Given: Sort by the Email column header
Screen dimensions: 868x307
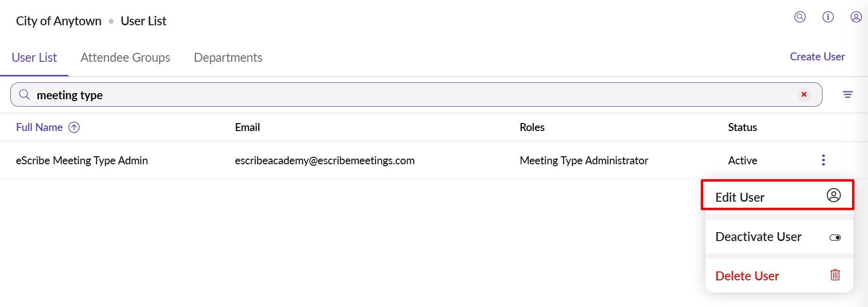Looking at the screenshot, I should (x=247, y=127).
